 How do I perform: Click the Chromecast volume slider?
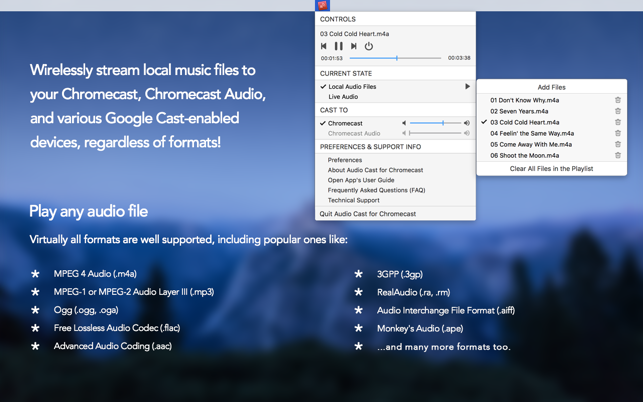(435, 123)
